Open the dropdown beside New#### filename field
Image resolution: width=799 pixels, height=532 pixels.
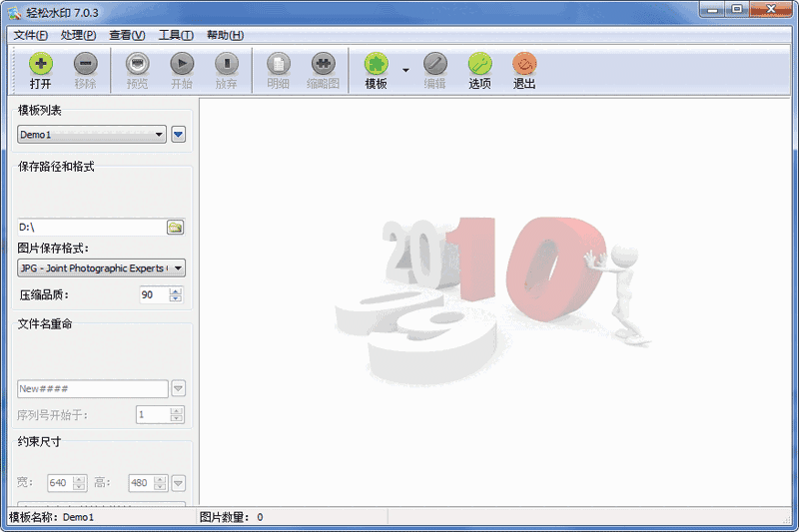pos(178,388)
